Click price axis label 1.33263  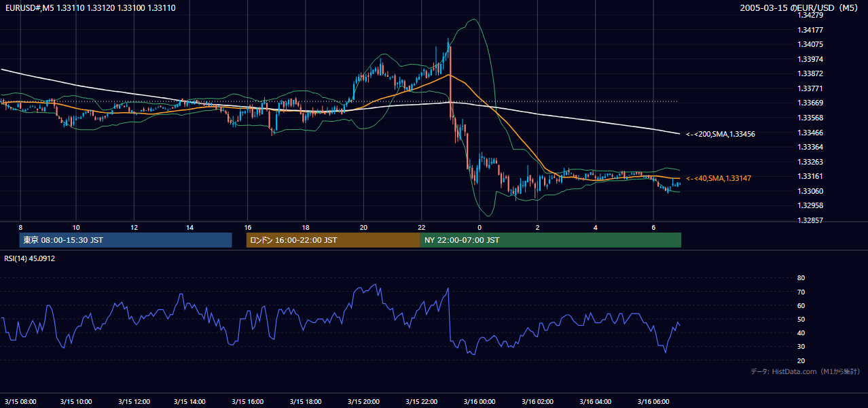(811, 162)
